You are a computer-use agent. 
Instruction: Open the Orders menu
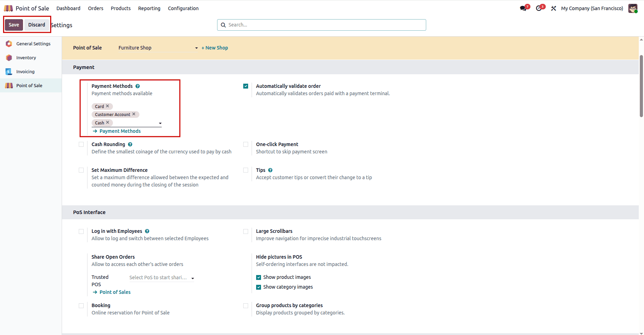coord(95,8)
